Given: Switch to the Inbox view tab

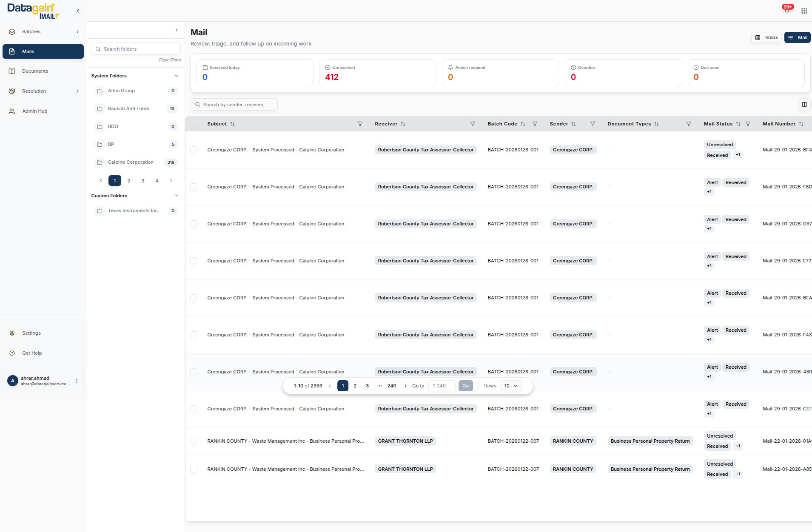Looking at the screenshot, I should 766,38.
